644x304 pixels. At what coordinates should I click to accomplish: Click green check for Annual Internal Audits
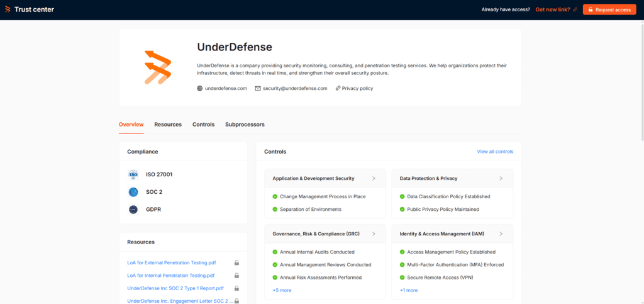coord(275,252)
